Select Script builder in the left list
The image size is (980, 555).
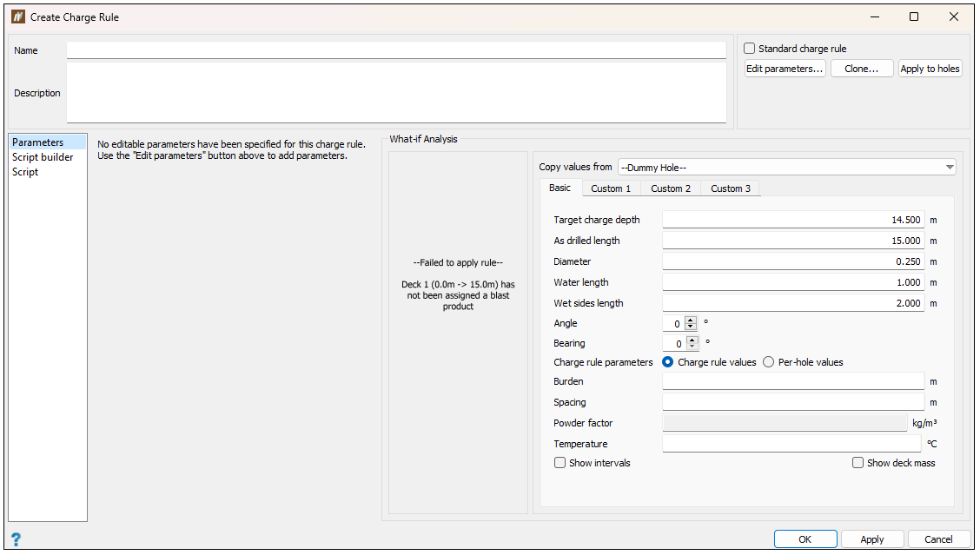[43, 157]
